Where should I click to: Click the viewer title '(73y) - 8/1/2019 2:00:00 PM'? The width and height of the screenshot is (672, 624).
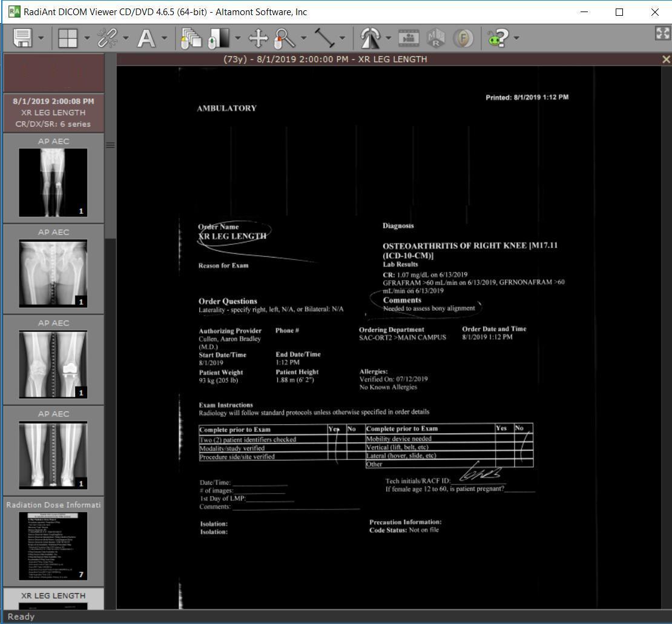click(x=286, y=59)
